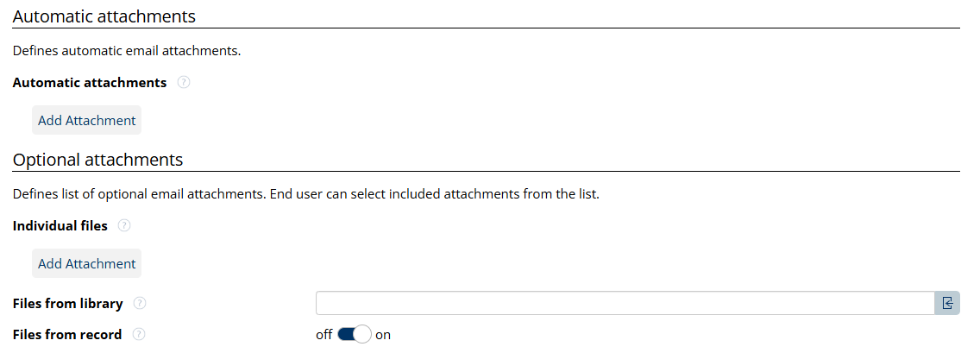Click the "Defines automatic email attachments" description

pos(127,50)
